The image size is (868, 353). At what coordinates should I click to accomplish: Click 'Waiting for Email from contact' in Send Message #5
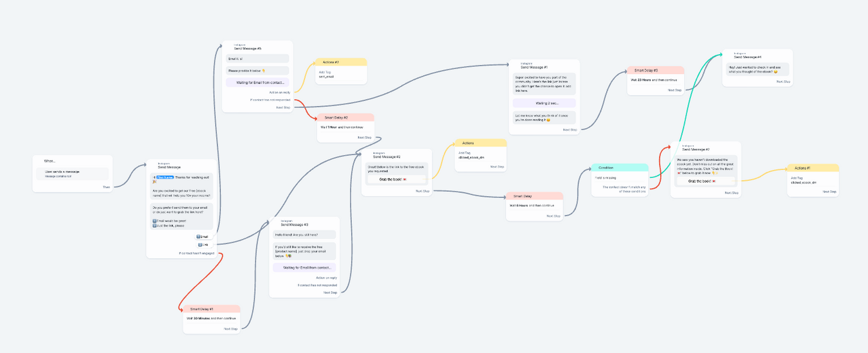[258, 82]
